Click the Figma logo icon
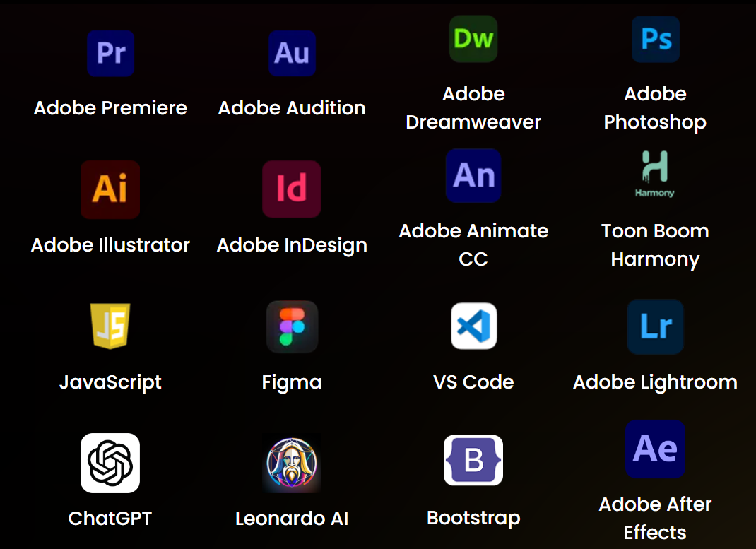The image size is (756, 549). (293, 327)
